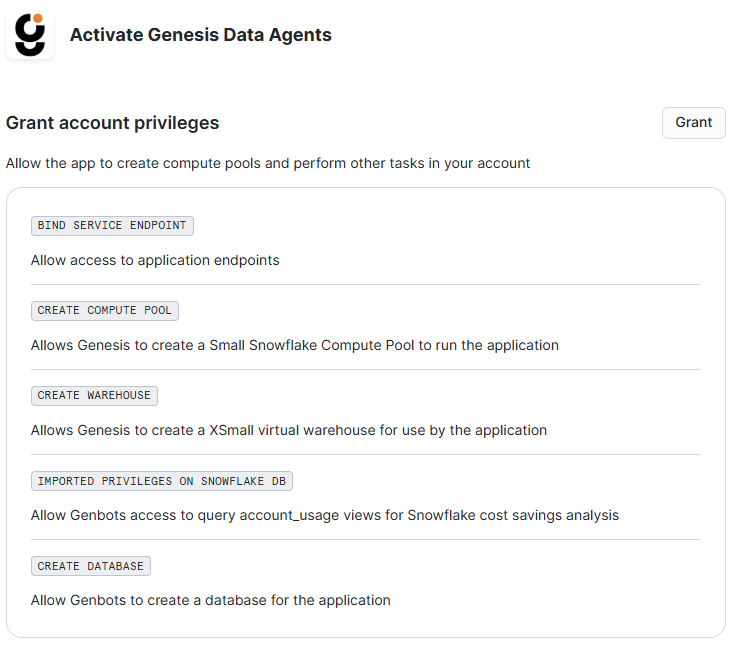Click empty space right of CREATE DATABASE badge
This screenshot has width=732, height=645.
(420, 566)
